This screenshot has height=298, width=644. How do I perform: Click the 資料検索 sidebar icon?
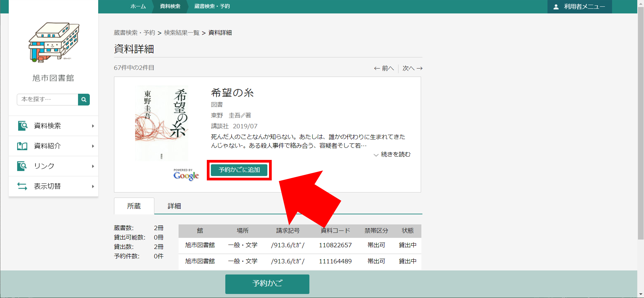[x=23, y=126]
